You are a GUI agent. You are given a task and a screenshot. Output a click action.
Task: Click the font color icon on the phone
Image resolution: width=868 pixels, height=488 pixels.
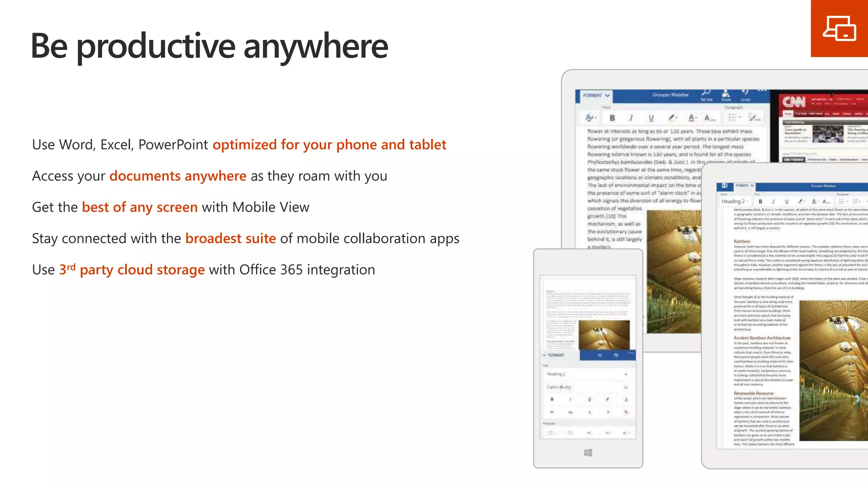click(x=626, y=399)
